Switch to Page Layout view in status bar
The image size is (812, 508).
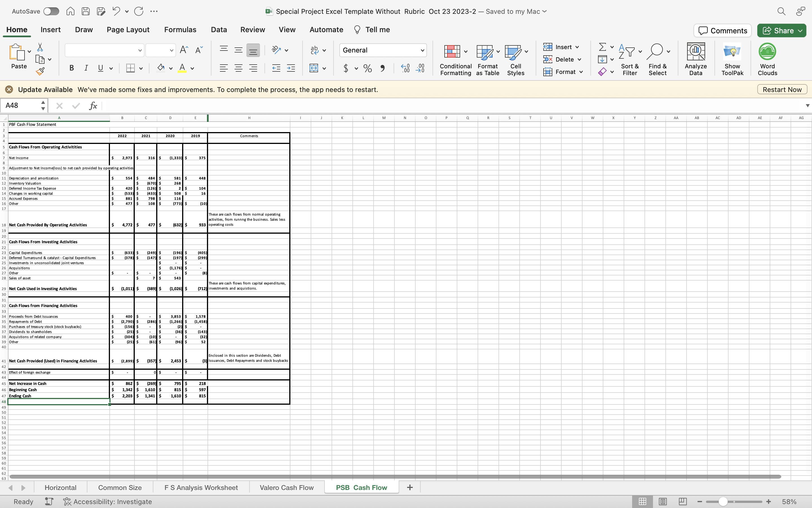tap(662, 502)
